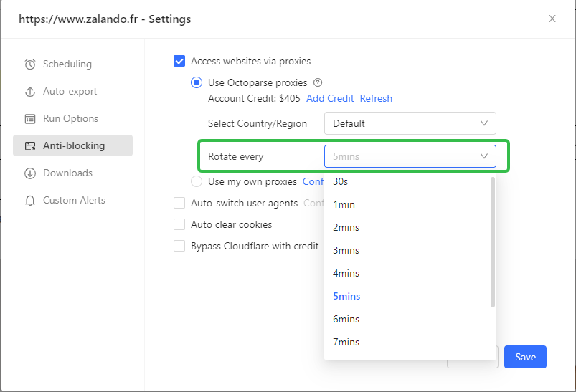
Task: Enable Auto clear cookies checkbox
Action: coord(179,225)
